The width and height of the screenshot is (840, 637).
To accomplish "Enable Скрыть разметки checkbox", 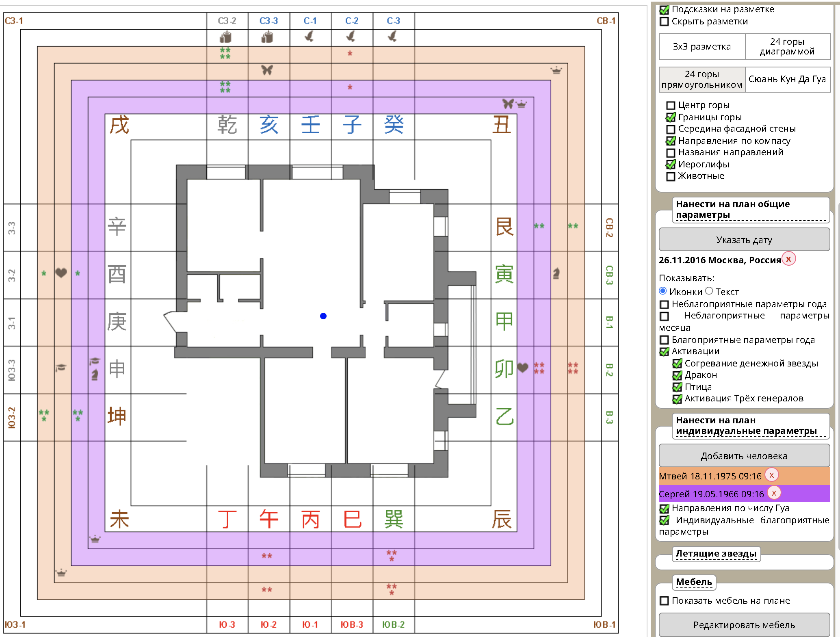I will 664,22.
